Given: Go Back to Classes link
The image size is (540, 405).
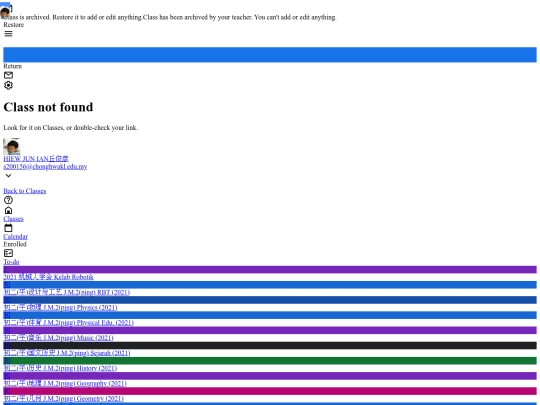Looking at the screenshot, I should click(24, 191).
